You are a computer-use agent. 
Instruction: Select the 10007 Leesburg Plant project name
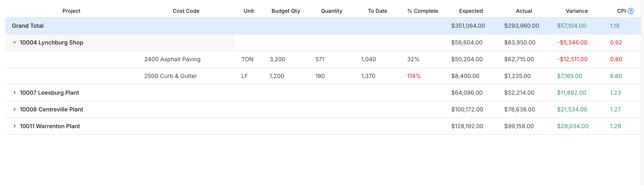tap(49, 93)
